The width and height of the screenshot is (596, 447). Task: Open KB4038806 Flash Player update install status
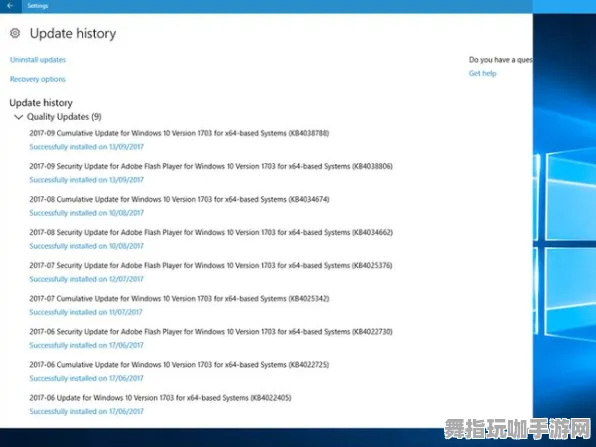pyautogui.click(x=86, y=180)
